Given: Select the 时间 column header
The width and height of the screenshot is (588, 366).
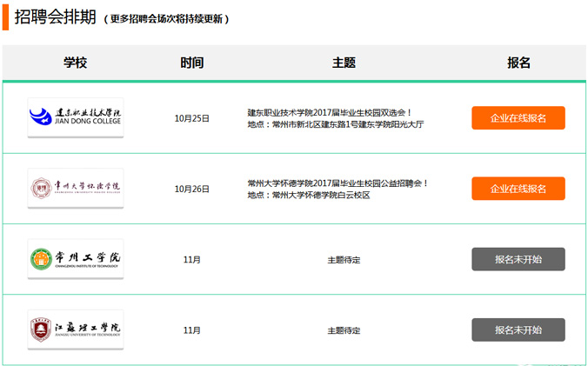Looking at the screenshot, I should click(x=192, y=63).
